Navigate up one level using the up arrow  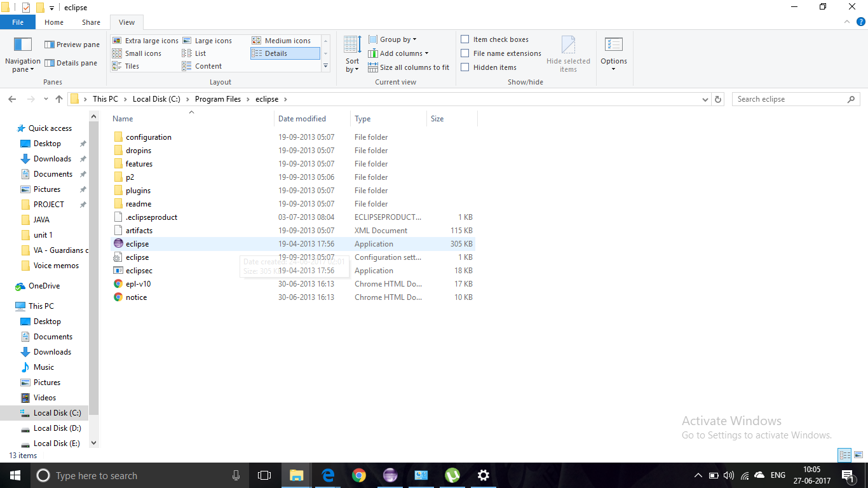click(59, 98)
